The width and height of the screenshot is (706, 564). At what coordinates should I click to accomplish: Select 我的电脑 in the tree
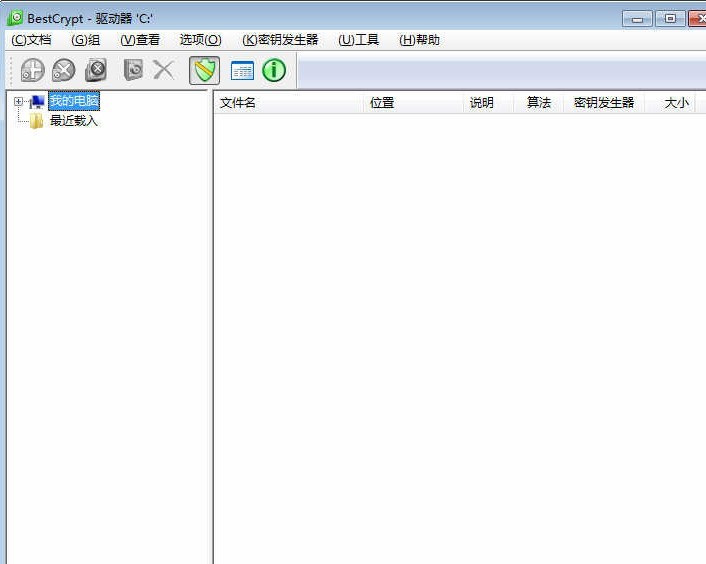click(74, 101)
